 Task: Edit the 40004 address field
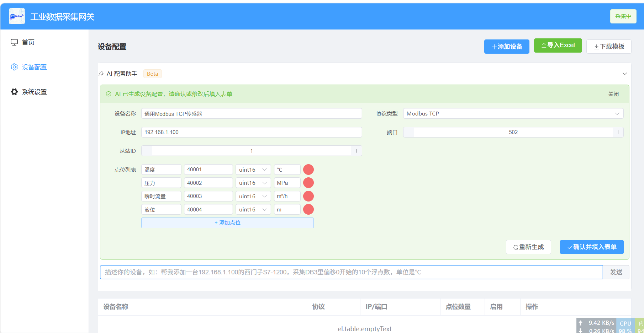coord(208,210)
